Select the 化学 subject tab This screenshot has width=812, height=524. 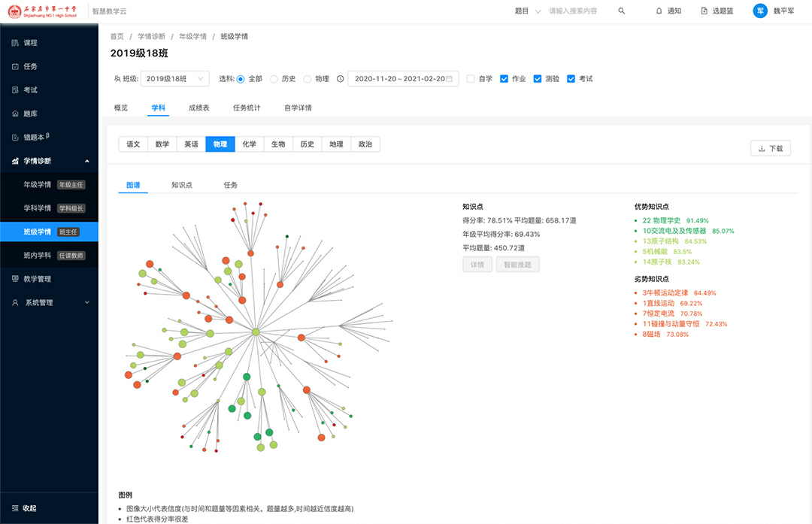(249, 144)
